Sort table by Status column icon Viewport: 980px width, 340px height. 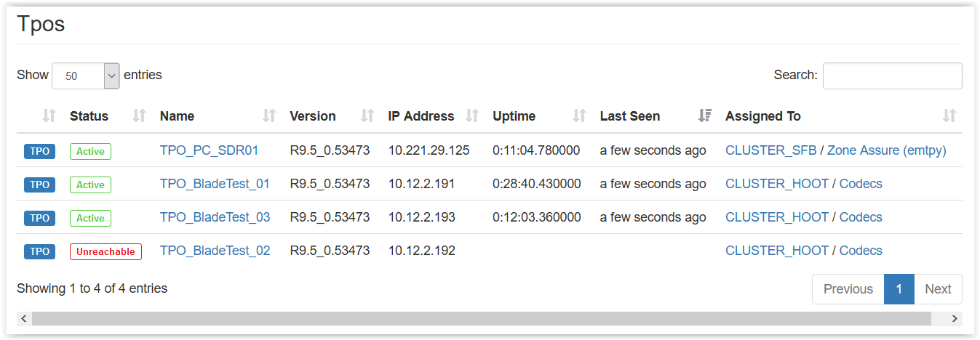click(139, 116)
